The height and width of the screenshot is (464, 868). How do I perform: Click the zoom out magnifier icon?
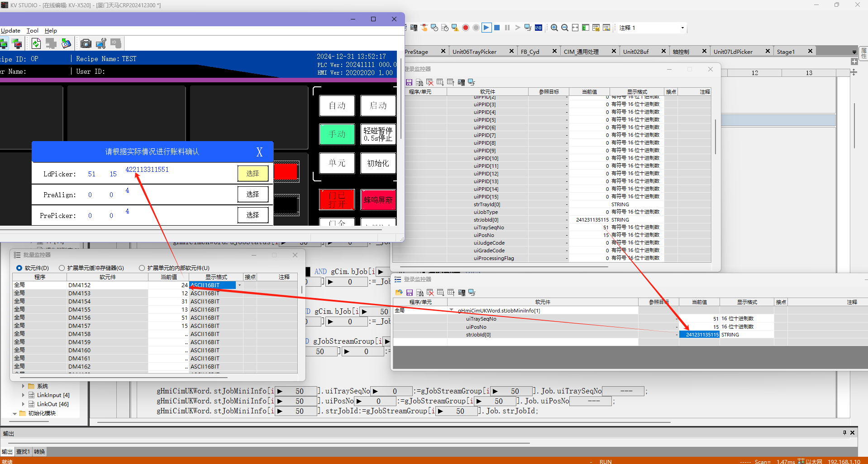(564, 28)
